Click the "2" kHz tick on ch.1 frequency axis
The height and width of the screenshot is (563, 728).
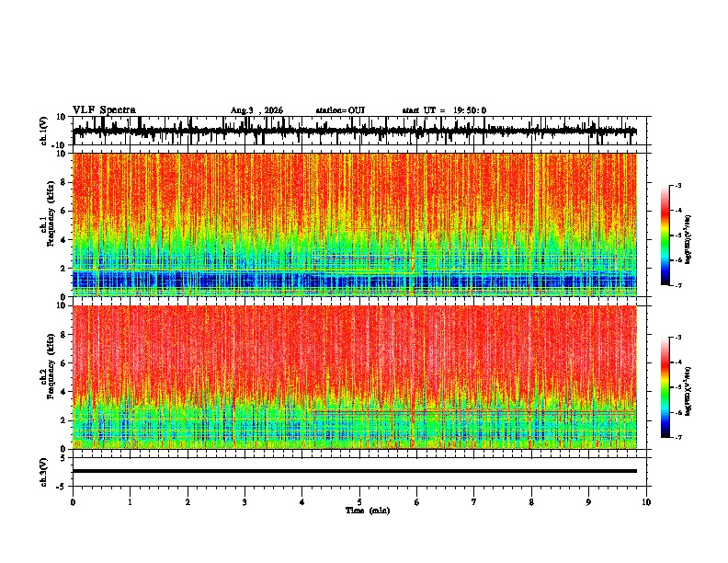click(x=64, y=269)
